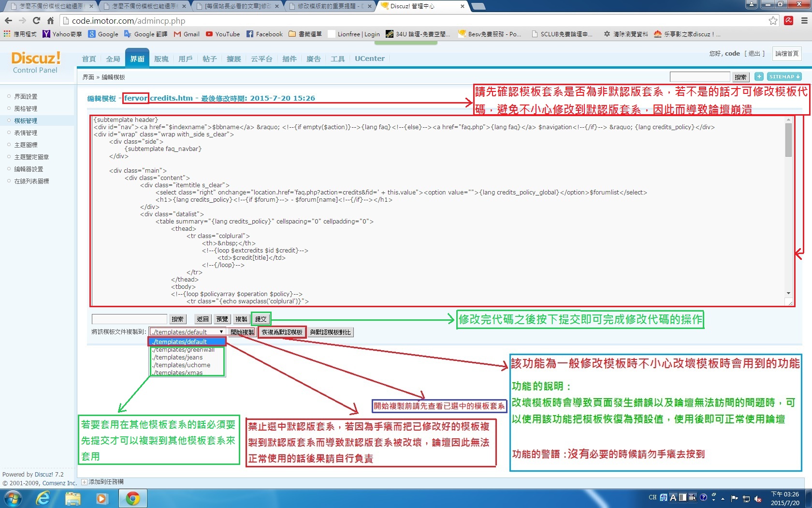This screenshot has height=508, width=812.
Task: Click the admin search input at top right
Action: click(699, 77)
